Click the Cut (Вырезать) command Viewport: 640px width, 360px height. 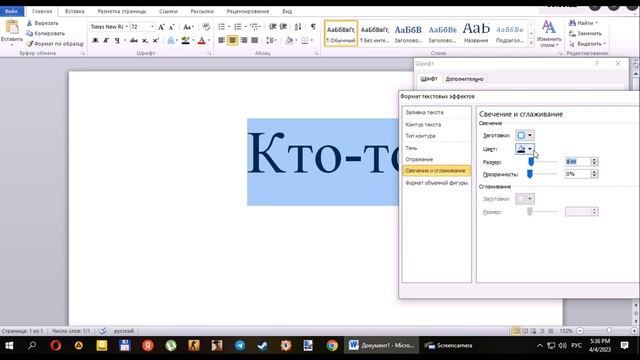42,23
